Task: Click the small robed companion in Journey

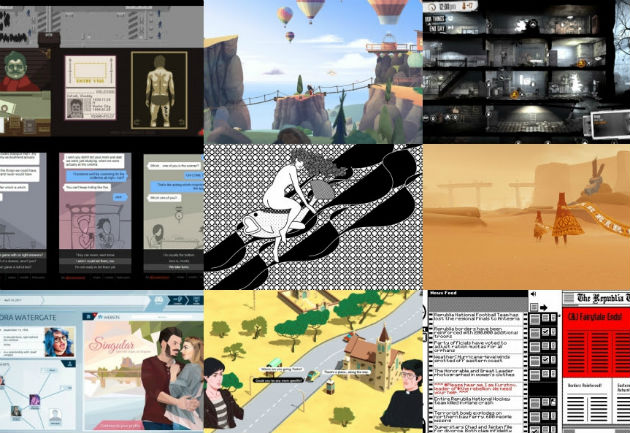Action: (x=540, y=225)
